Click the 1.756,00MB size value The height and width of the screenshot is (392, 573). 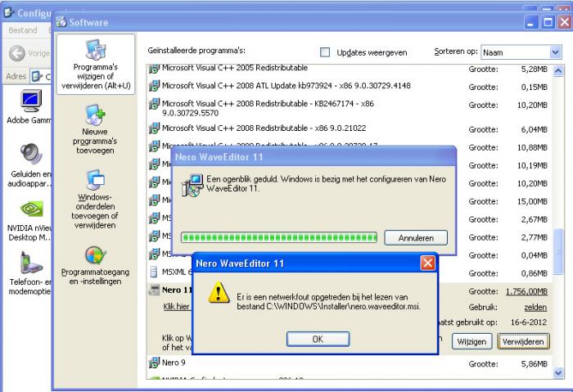pos(526,291)
